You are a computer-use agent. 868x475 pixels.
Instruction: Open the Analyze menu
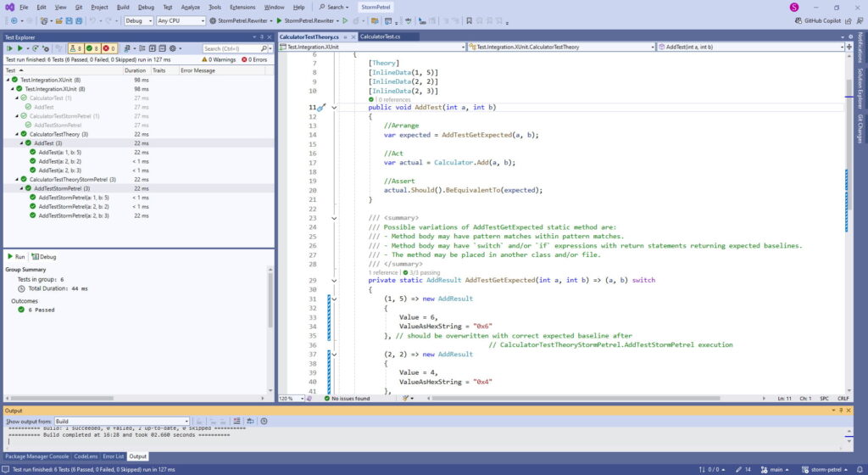click(190, 7)
